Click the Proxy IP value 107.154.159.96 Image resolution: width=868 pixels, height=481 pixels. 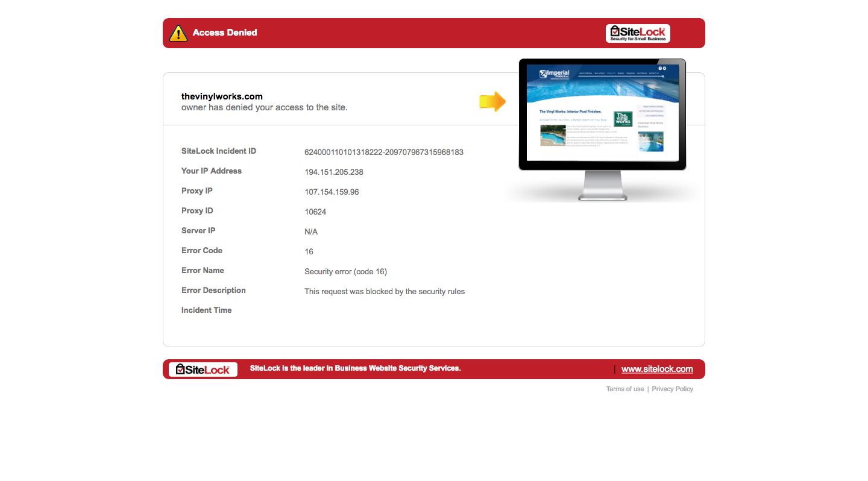pyautogui.click(x=332, y=192)
